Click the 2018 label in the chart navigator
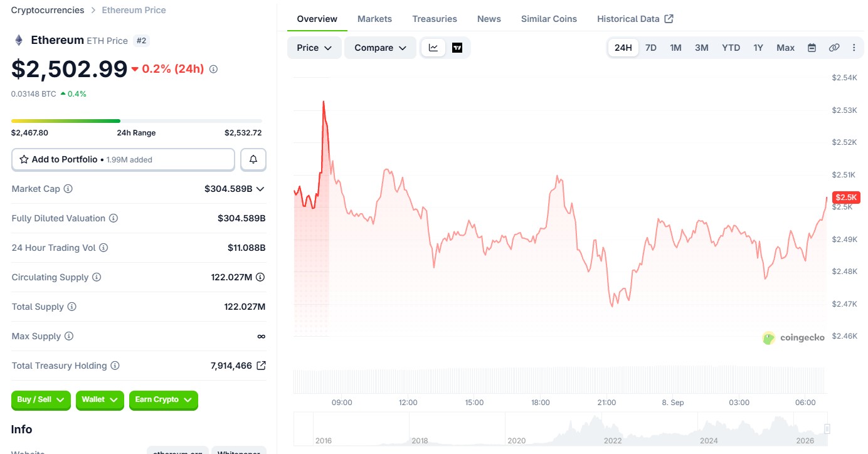Image resolution: width=868 pixels, height=454 pixels. [420, 441]
